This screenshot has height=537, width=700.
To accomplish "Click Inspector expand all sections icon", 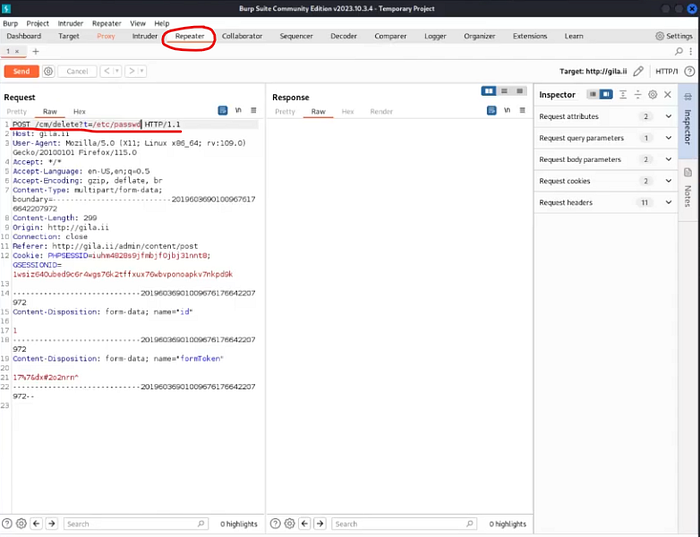I will [x=623, y=94].
